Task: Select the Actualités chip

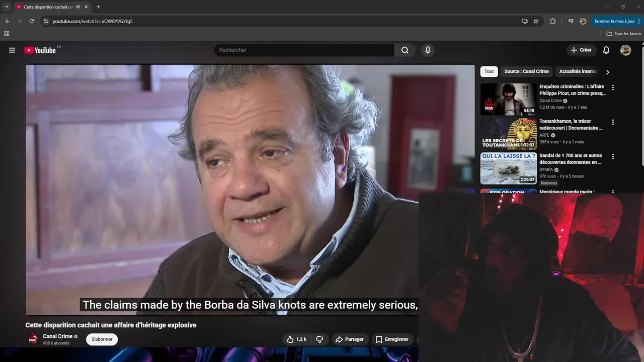Action: pyautogui.click(x=578, y=71)
